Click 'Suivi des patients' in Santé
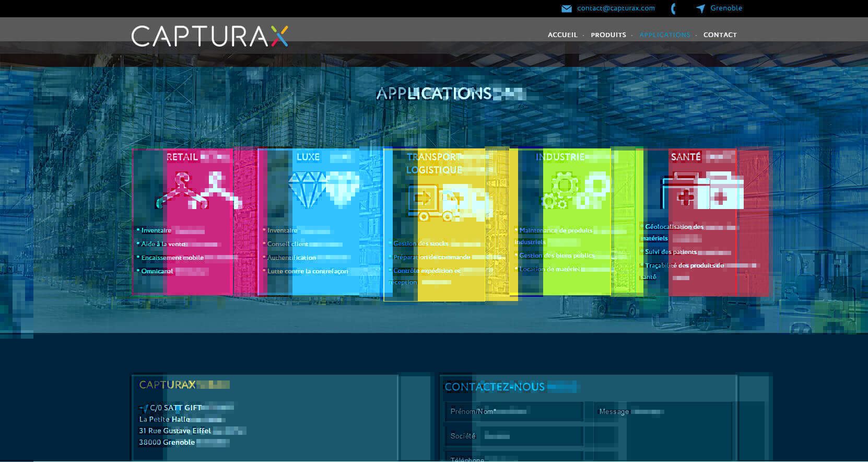Image resolution: width=868 pixels, height=462 pixels. (x=671, y=252)
